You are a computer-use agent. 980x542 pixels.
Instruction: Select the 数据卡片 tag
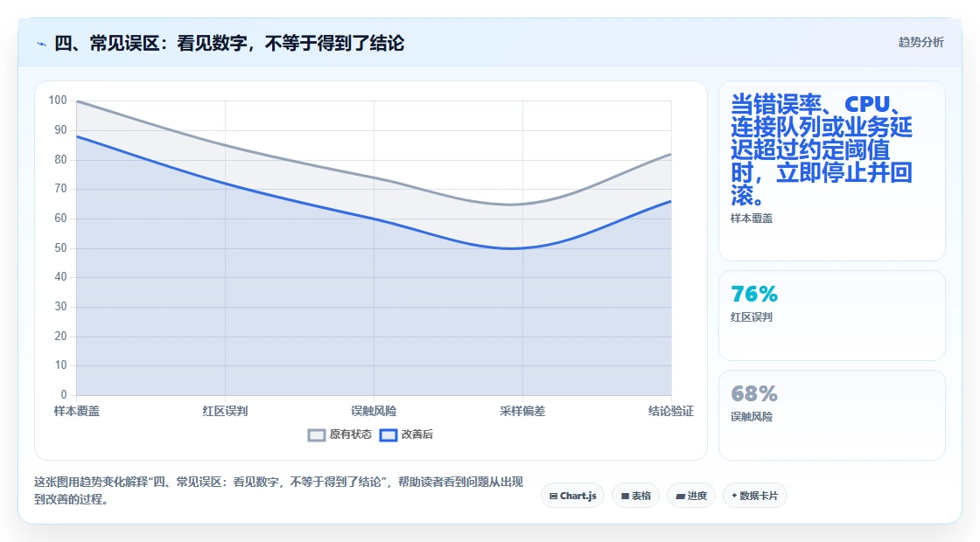(x=754, y=496)
